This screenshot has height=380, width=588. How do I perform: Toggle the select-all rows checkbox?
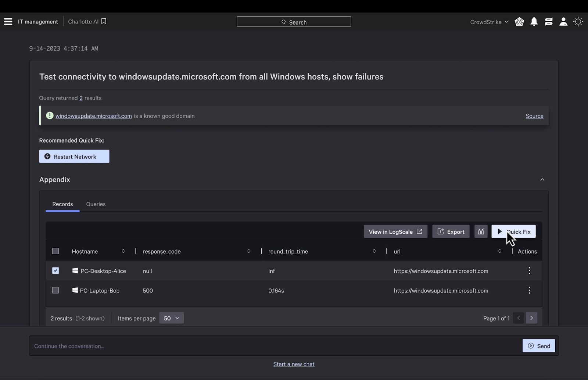[55, 251]
